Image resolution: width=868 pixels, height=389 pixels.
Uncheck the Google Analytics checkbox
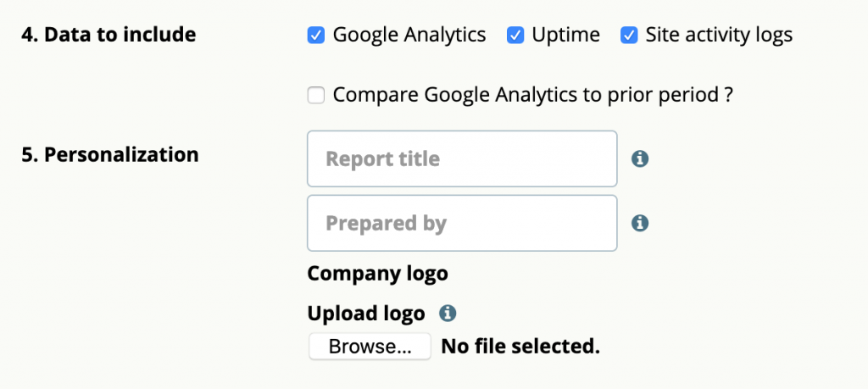point(316,36)
